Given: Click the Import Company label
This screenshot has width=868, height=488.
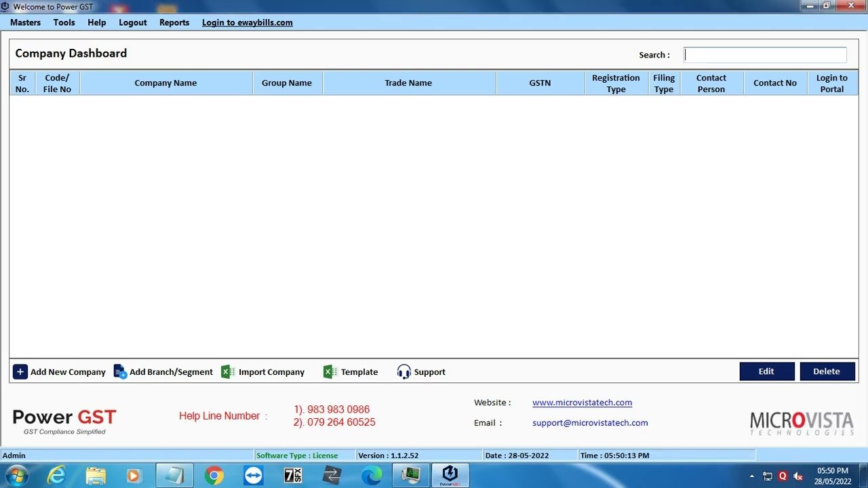Looking at the screenshot, I should 271,372.
